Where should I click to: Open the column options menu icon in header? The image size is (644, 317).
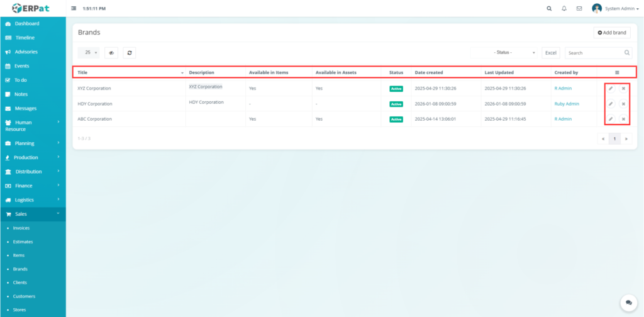click(617, 72)
